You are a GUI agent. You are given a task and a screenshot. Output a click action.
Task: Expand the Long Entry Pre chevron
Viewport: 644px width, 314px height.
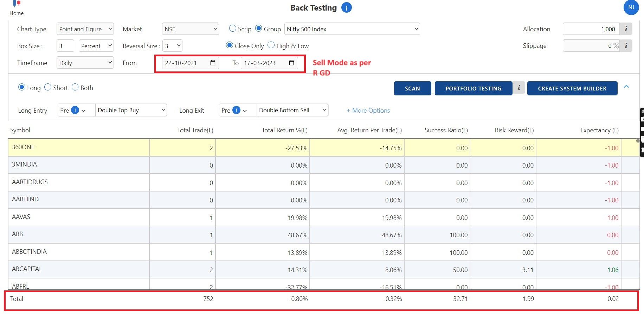pos(84,111)
